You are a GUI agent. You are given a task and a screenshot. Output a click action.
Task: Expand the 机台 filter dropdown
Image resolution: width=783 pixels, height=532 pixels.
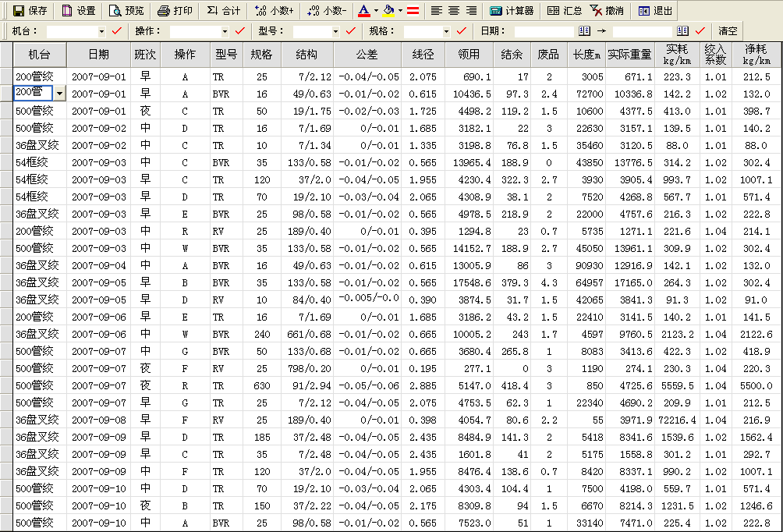pyautogui.click(x=101, y=31)
